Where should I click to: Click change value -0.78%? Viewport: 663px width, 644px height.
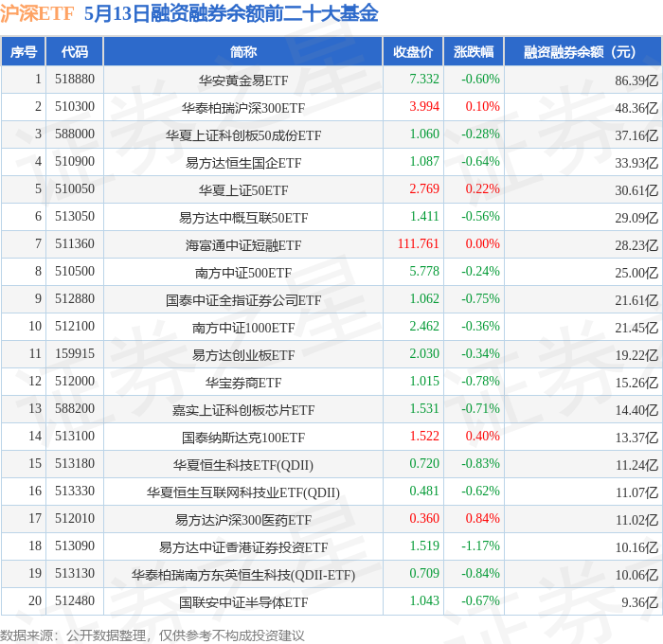(x=480, y=382)
